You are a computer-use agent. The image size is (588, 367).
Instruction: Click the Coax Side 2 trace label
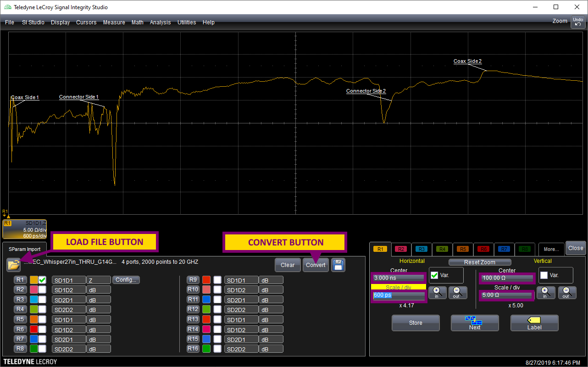point(468,61)
